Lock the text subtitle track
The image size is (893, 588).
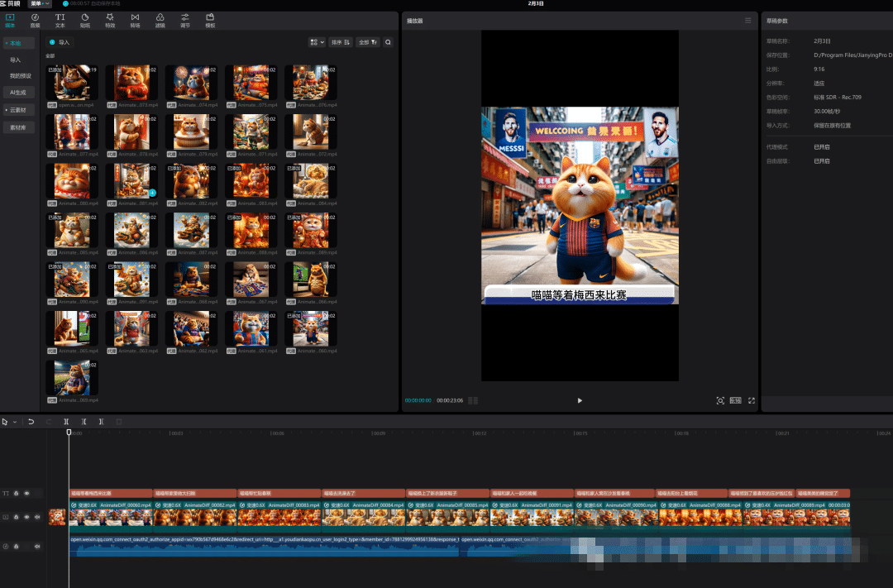pos(16,493)
